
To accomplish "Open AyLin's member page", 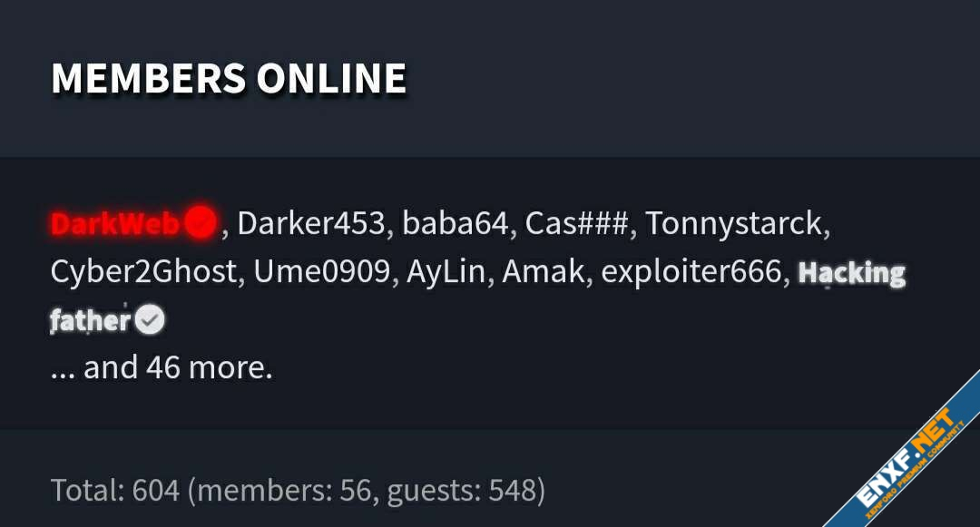I will (x=446, y=273).
